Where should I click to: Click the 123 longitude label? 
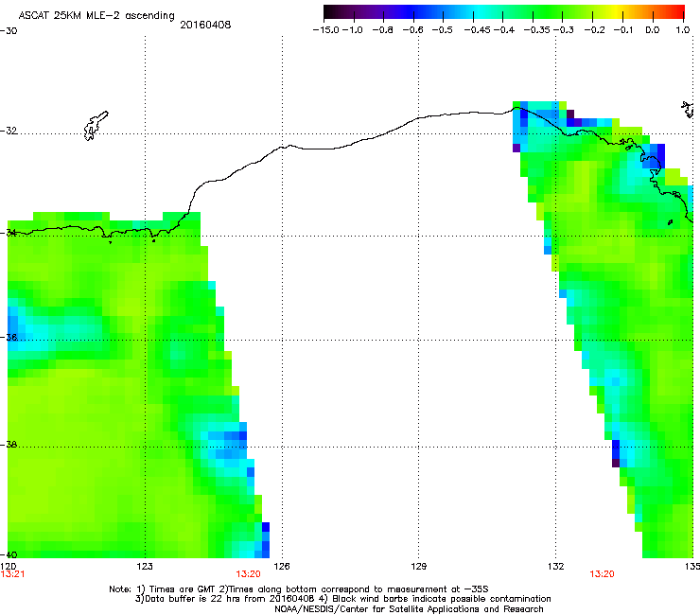pyautogui.click(x=145, y=567)
